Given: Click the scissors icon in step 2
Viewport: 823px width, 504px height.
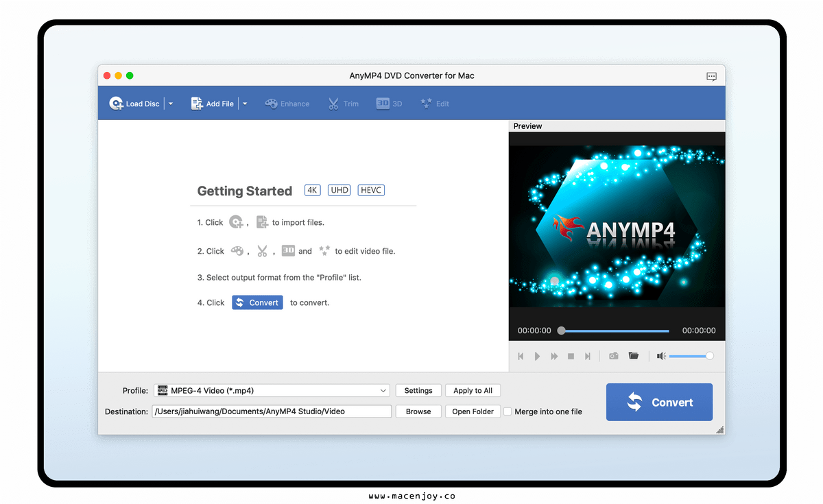Looking at the screenshot, I should pyautogui.click(x=262, y=251).
